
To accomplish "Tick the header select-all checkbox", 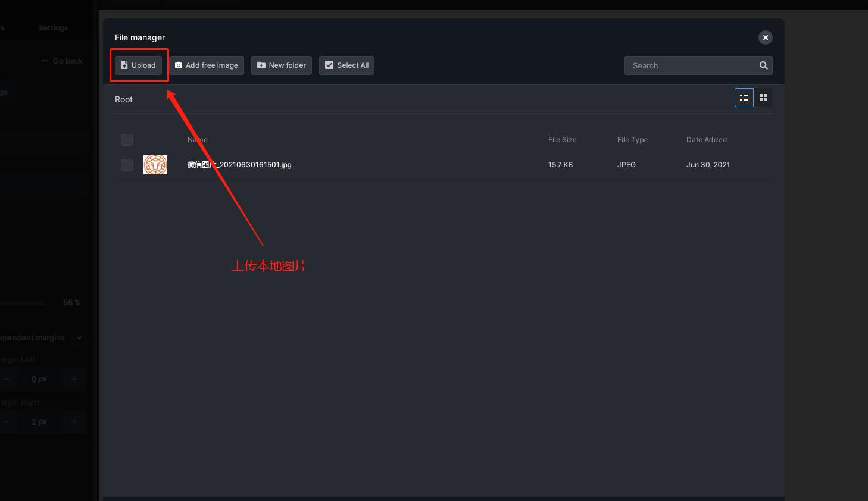I will pyautogui.click(x=127, y=140).
